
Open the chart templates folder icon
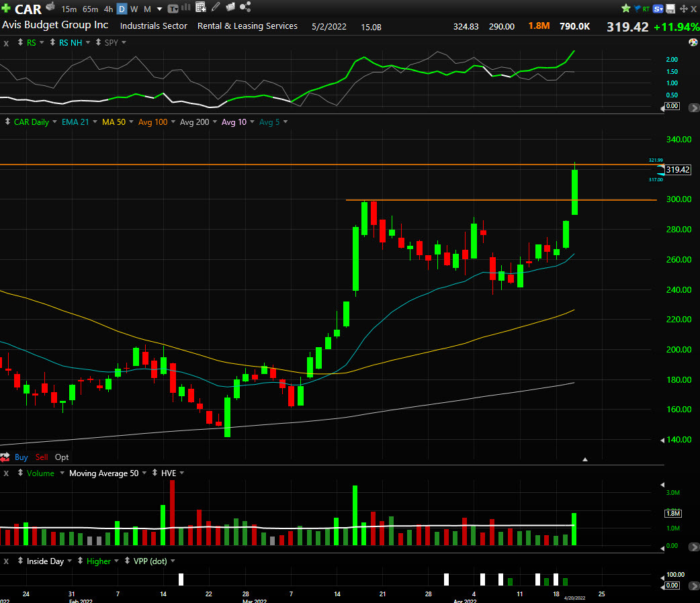230,7
